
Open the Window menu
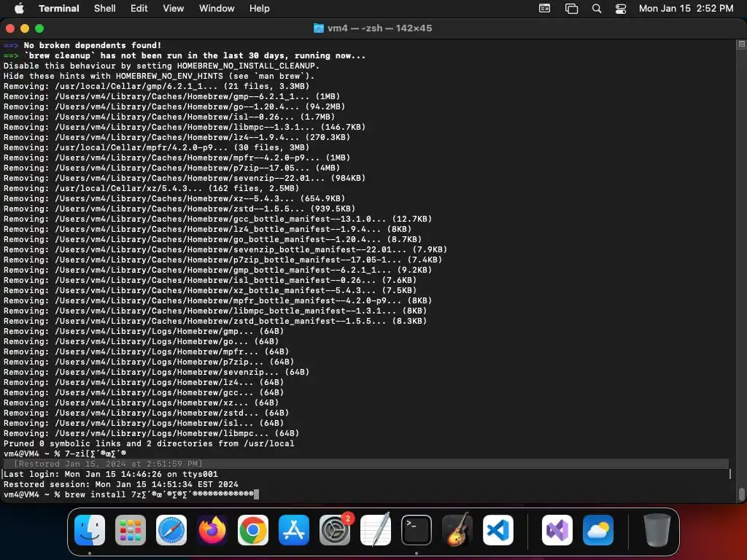[x=217, y=9]
